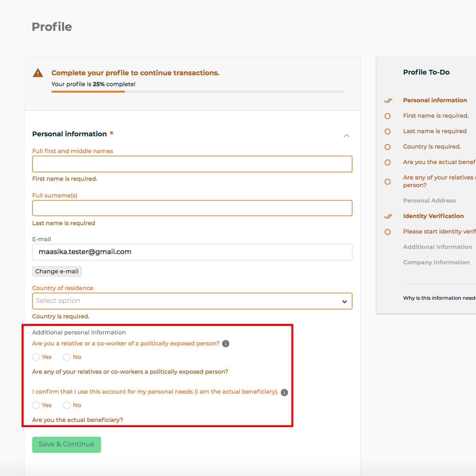
Task: Click the Save & Continue button
Action: [x=67, y=445]
